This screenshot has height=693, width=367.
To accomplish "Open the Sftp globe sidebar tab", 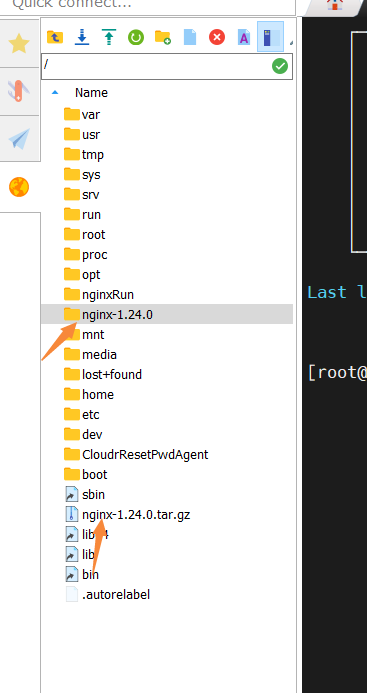I will tap(19, 187).
